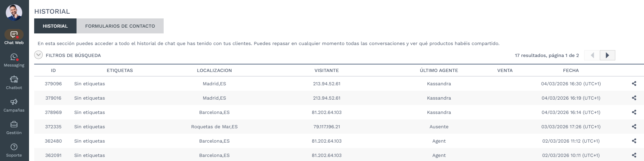Image resolution: width=644 pixels, height=161 pixels.
Task: Share chat 362480 using share icon
Action: point(634,141)
